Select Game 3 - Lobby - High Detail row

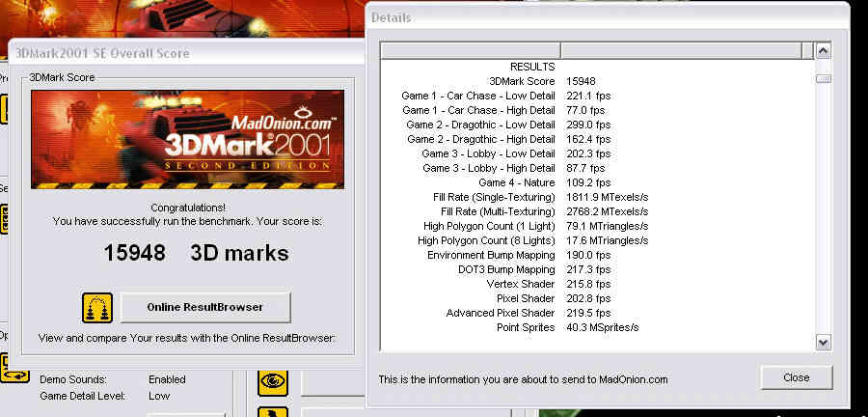click(x=597, y=168)
